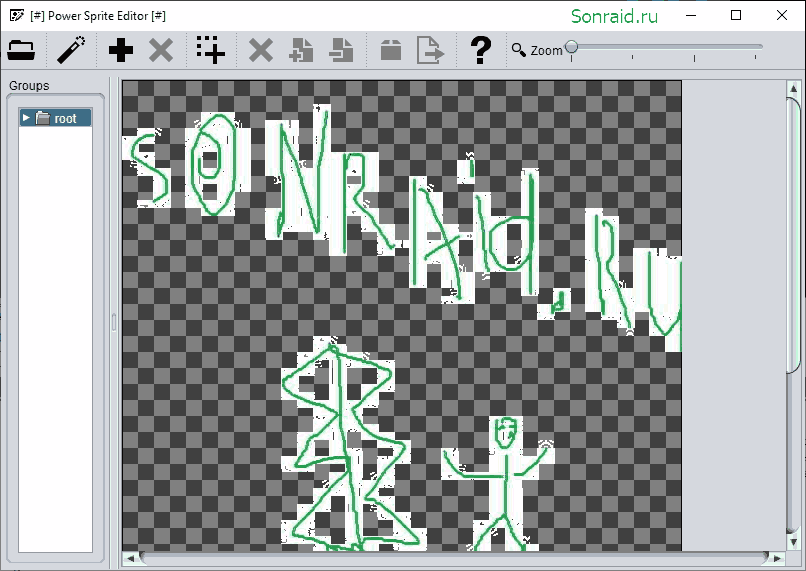Minimize the Power Sprite Editor window
806x571 pixels.
point(691,15)
